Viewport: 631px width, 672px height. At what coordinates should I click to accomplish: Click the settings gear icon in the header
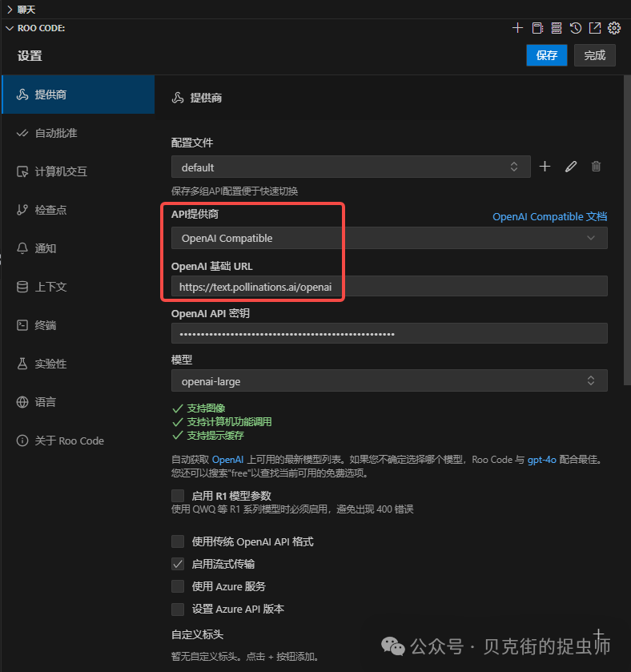(x=614, y=28)
